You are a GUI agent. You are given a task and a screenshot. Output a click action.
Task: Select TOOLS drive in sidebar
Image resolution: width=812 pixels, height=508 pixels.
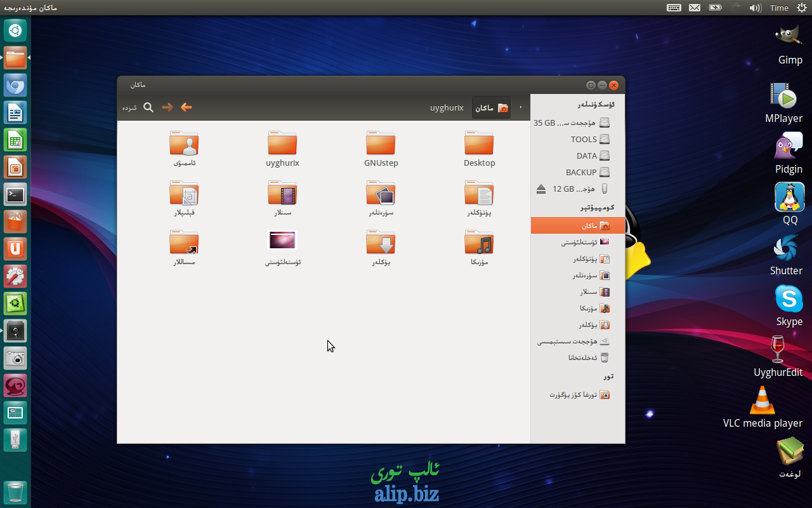click(x=578, y=139)
